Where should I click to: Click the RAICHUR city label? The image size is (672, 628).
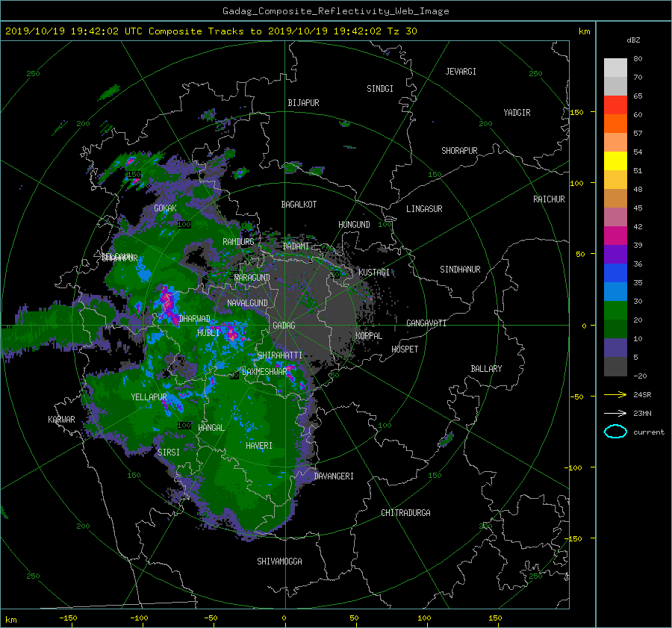point(549,199)
